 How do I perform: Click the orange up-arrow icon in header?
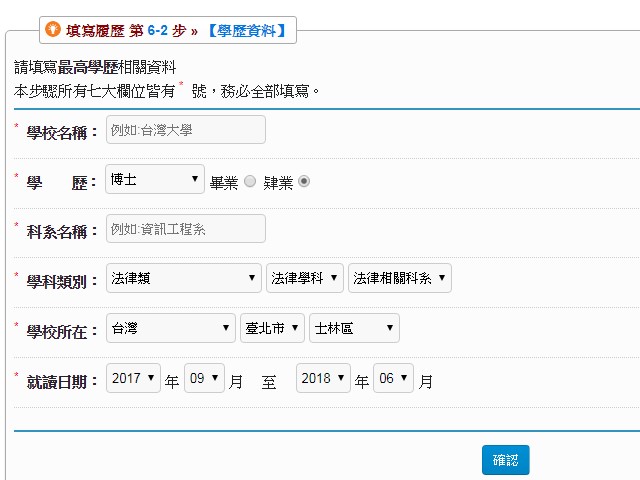click(54, 30)
